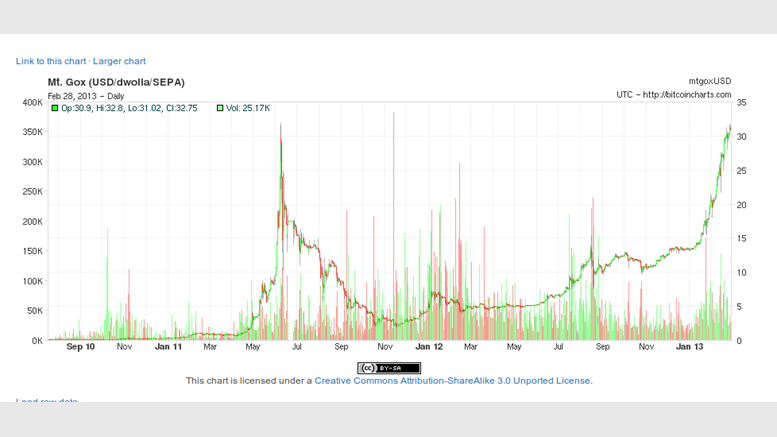Click the '350K' volume axis label
This screenshot has height=437, width=777.
(x=33, y=132)
